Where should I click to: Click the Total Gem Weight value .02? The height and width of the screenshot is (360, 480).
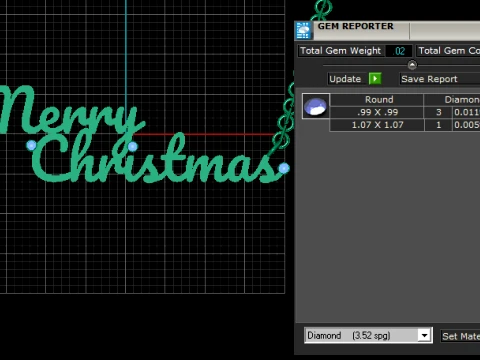click(x=399, y=51)
